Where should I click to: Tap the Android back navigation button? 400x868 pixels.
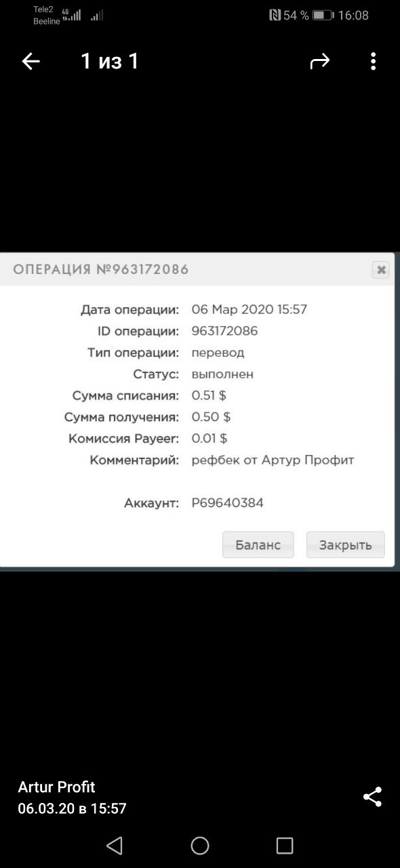(x=115, y=845)
